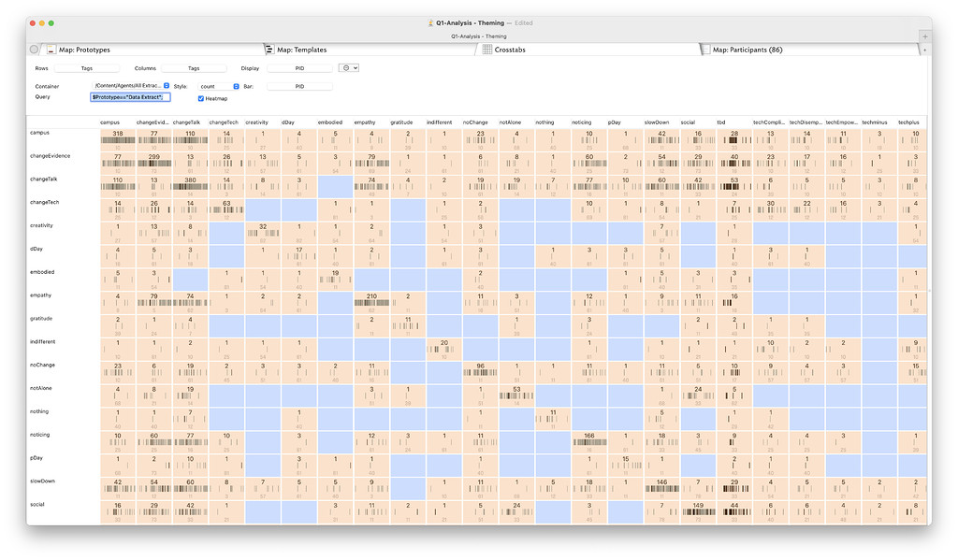Click the blue stepper beside the Style field
958x560 pixels.
[x=236, y=85]
